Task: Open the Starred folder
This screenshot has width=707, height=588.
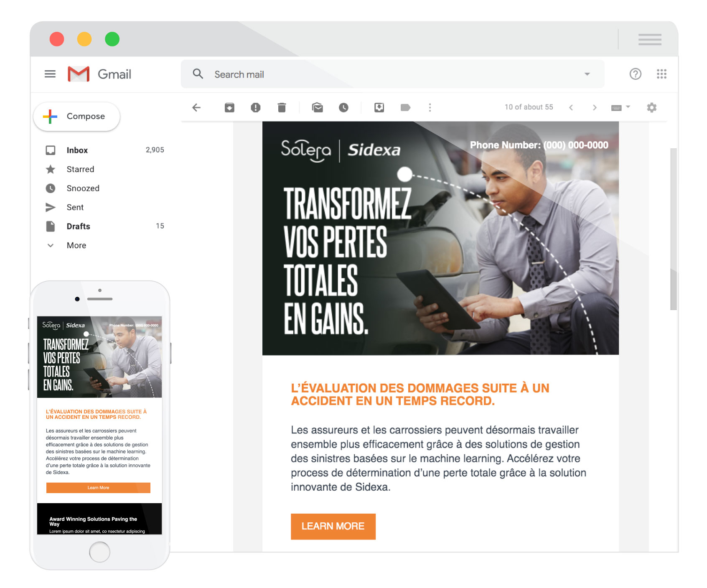Action: [80, 169]
